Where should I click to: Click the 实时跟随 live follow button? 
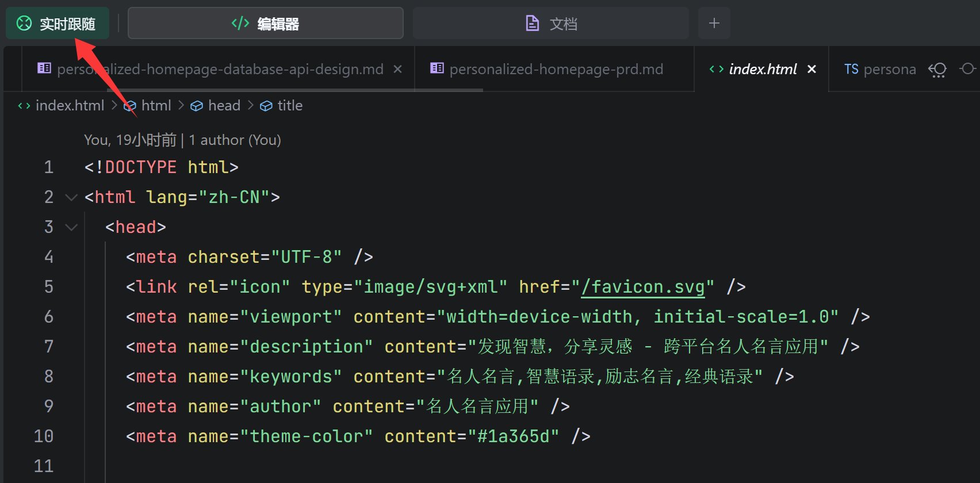point(57,24)
